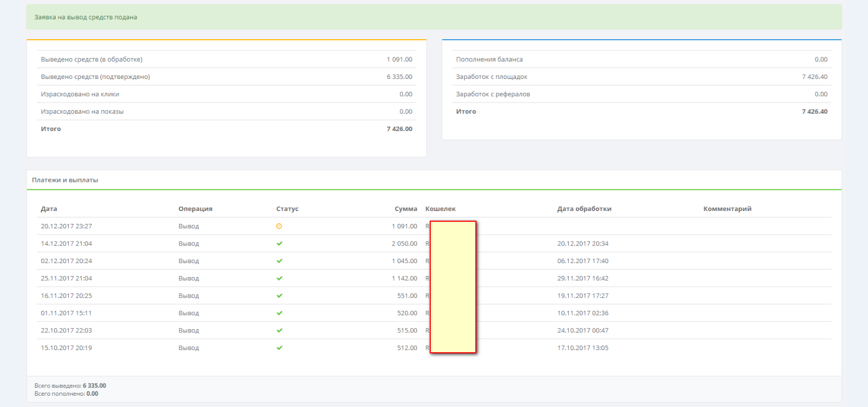This screenshot has height=407, width=868.
Task: Click the "Дата обработки" column header
Action: (584, 209)
